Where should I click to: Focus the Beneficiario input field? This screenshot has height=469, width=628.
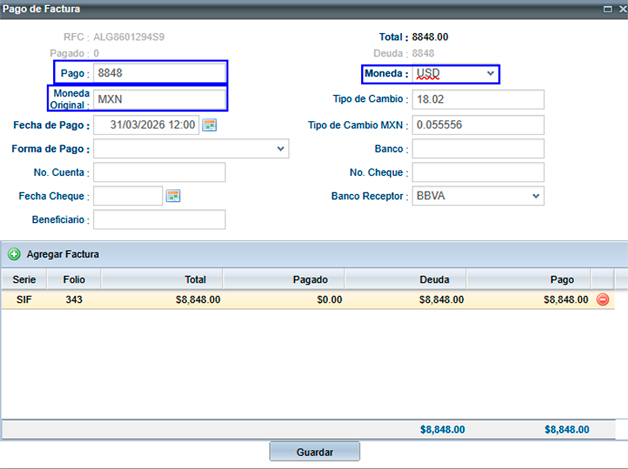coord(158,219)
